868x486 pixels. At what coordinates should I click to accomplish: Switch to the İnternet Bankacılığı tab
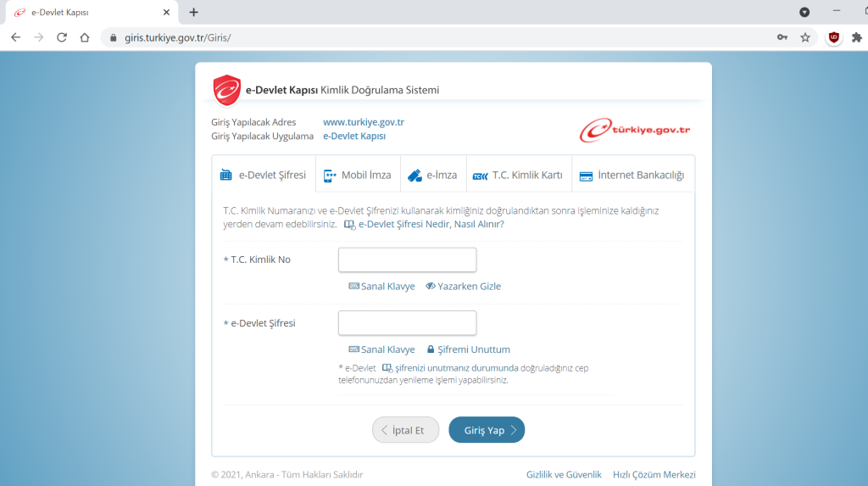click(632, 175)
